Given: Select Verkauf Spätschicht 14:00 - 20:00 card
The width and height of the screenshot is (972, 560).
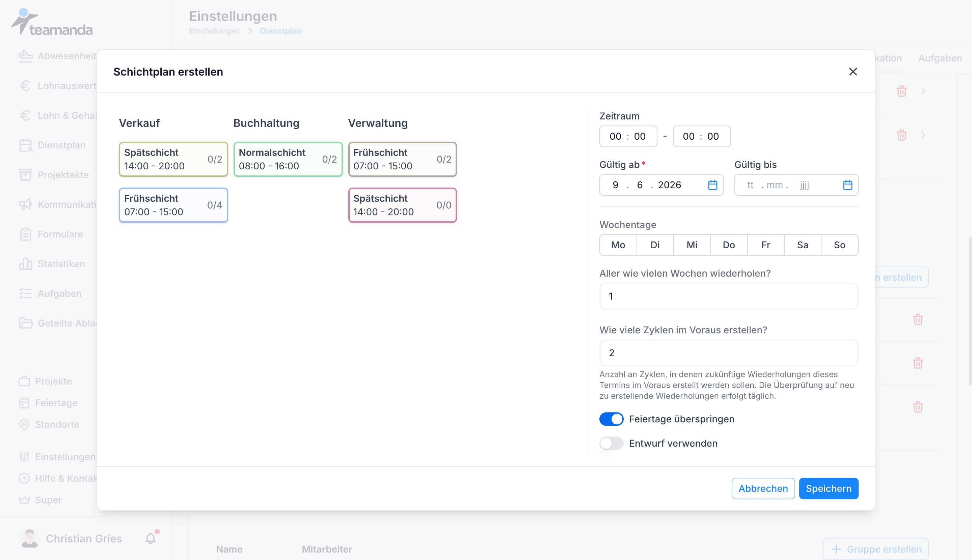Looking at the screenshot, I should (173, 159).
